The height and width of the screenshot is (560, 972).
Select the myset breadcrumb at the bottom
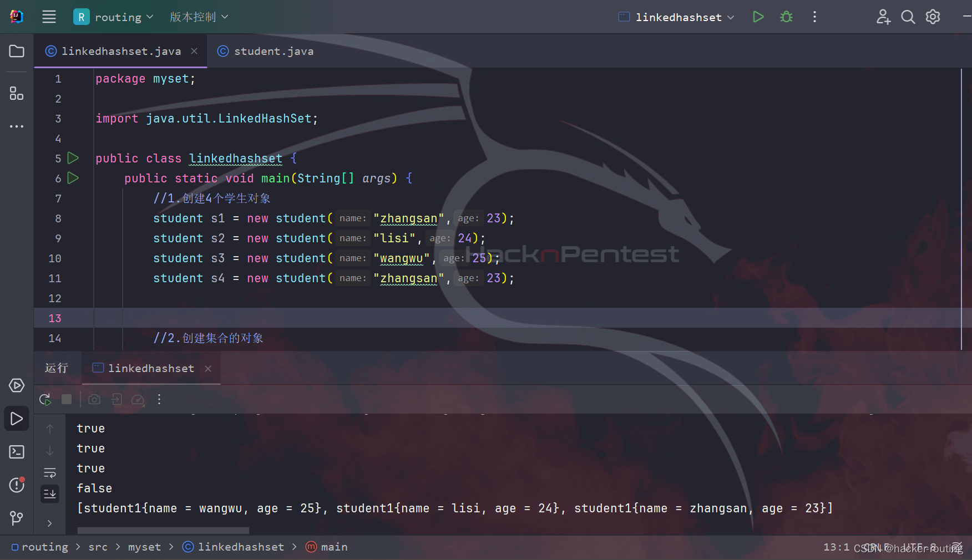pyautogui.click(x=144, y=547)
